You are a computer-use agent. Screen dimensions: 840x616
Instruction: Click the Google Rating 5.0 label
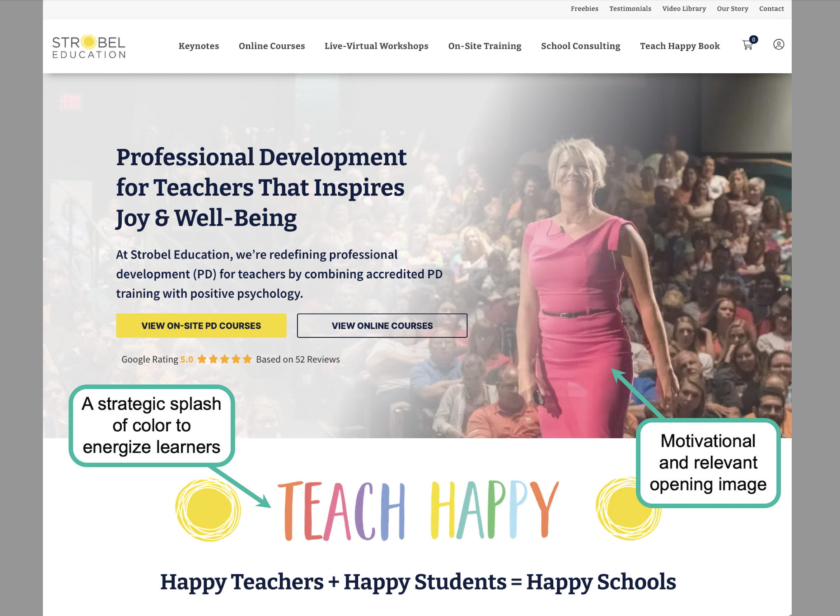tap(157, 359)
